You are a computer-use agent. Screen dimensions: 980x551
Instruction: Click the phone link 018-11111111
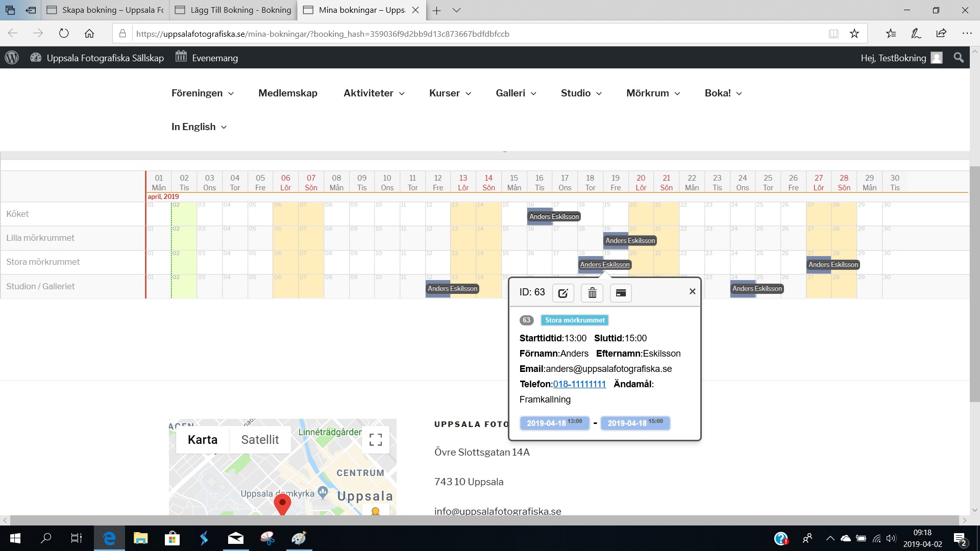(x=579, y=384)
